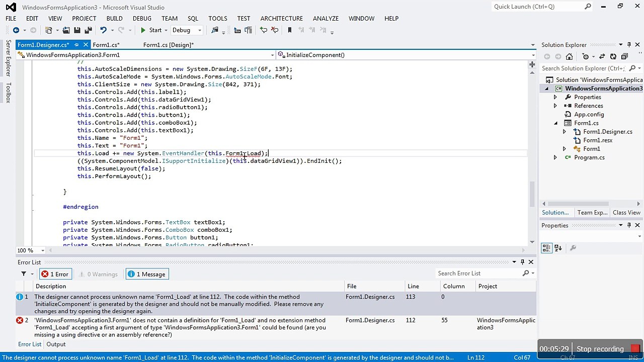The height and width of the screenshot is (362, 644).
Task: Click the increase line indent icon
Action: coord(248,30)
